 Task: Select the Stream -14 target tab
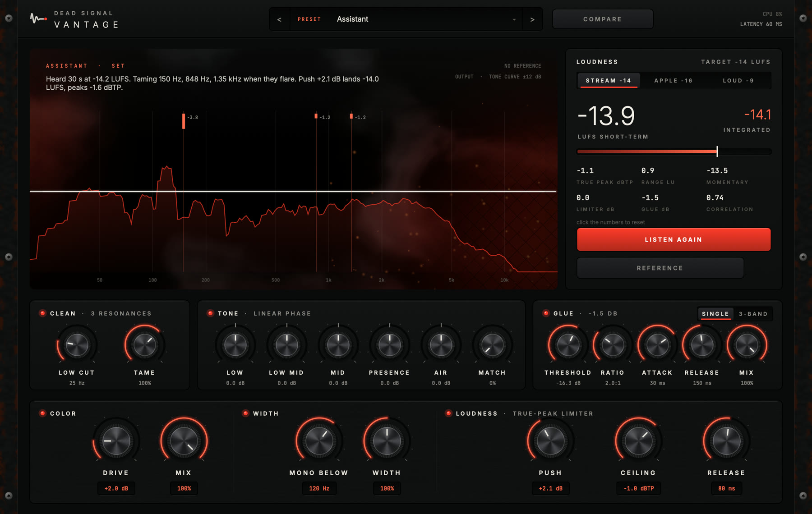click(608, 80)
